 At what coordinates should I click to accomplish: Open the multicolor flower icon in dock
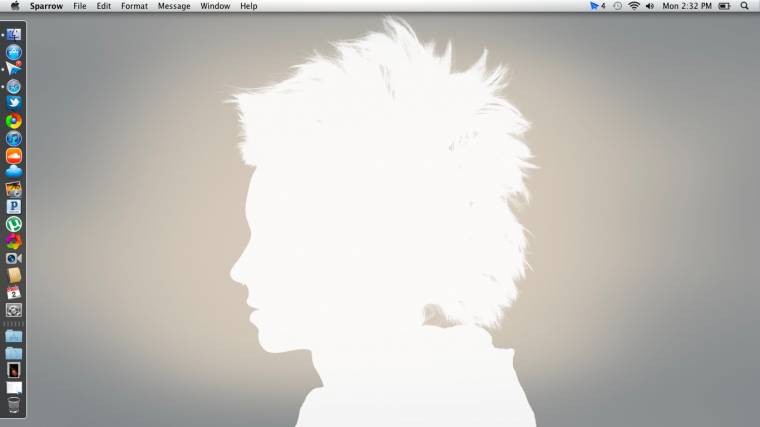pyautogui.click(x=14, y=241)
